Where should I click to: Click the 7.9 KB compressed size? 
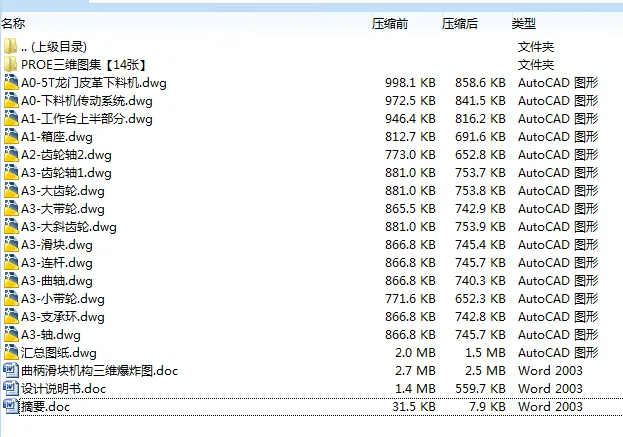point(487,406)
